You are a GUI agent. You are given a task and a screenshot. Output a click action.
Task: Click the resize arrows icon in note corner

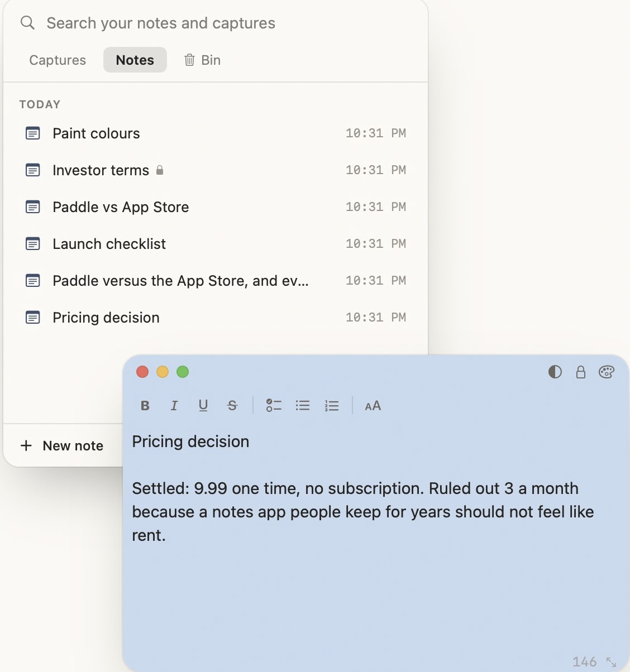pos(612,663)
